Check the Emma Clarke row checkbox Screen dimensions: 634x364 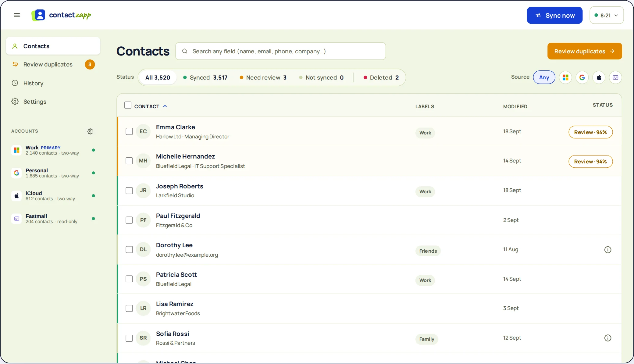[129, 131]
